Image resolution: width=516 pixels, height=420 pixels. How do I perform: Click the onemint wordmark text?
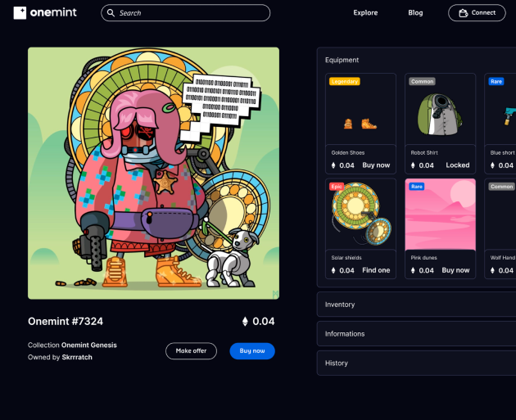click(x=53, y=13)
